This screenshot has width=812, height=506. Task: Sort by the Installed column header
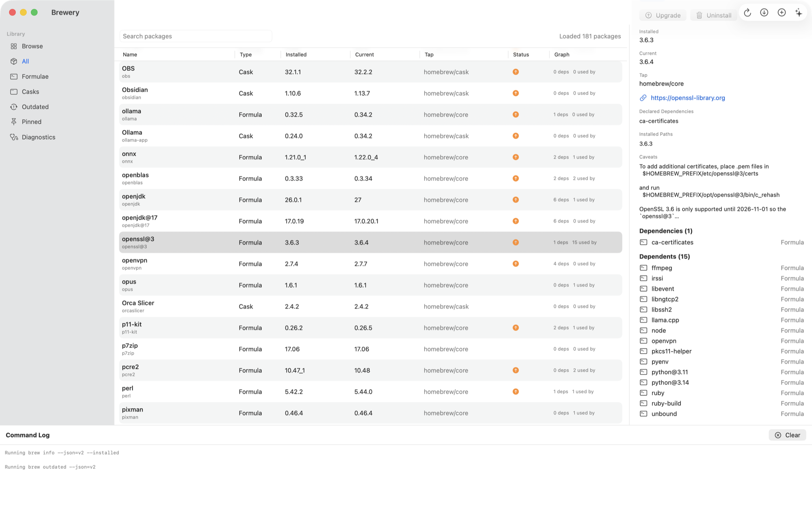296,54
